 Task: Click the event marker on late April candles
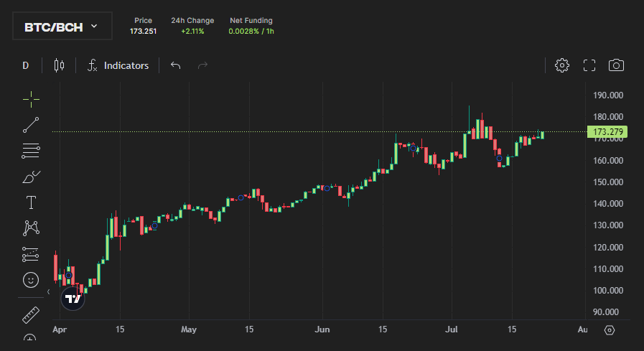click(x=154, y=226)
